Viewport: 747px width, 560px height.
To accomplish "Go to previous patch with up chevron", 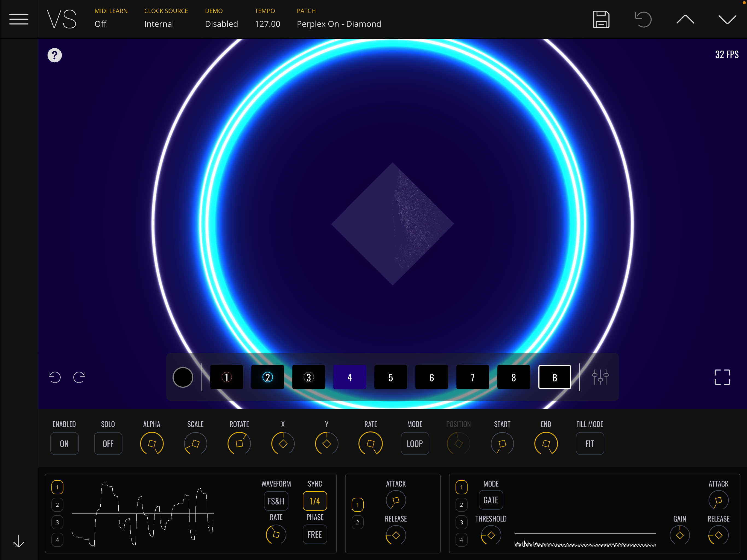I will click(685, 19).
